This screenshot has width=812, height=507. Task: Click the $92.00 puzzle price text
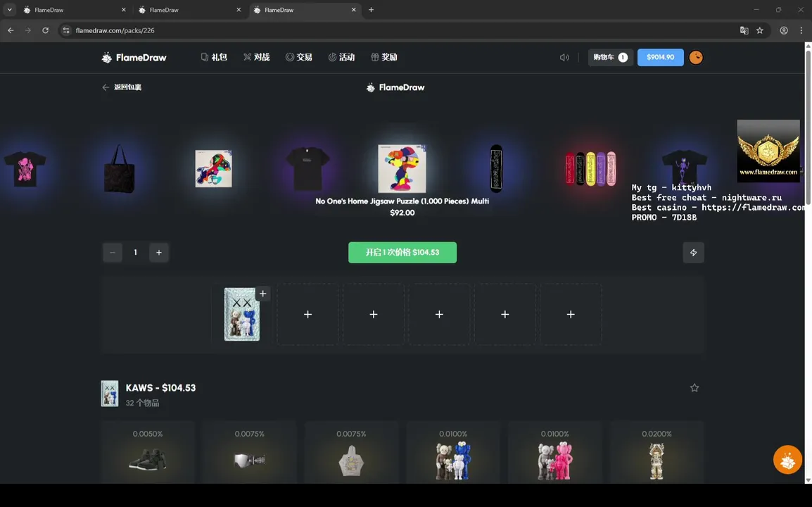tap(402, 213)
